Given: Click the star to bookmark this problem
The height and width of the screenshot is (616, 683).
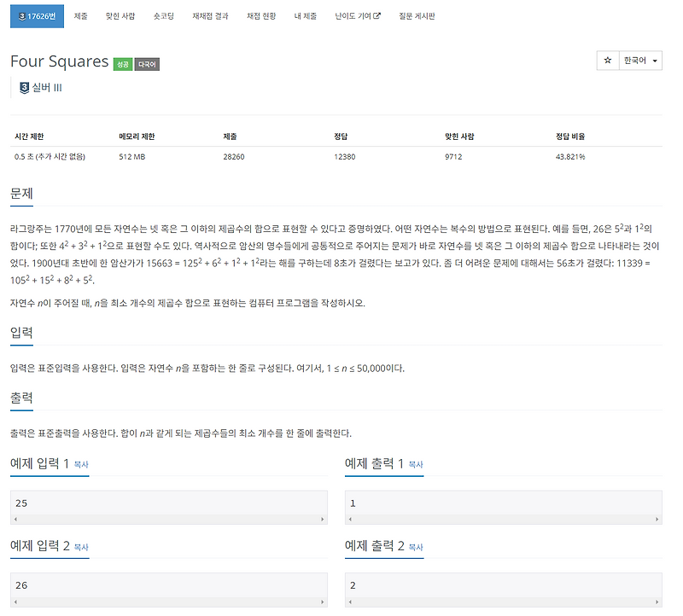Looking at the screenshot, I should pyautogui.click(x=607, y=61).
